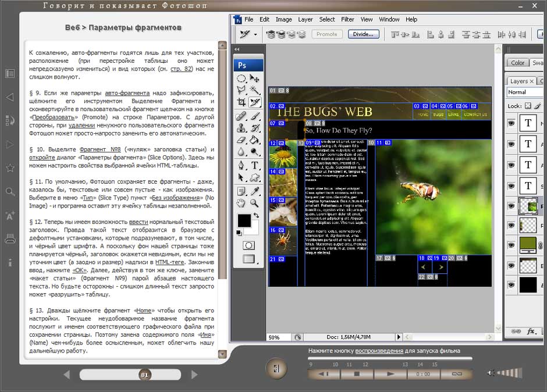This screenshot has width=547, height=392.
Task: Open the Filter menu
Action: pyautogui.click(x=348, y=19)
